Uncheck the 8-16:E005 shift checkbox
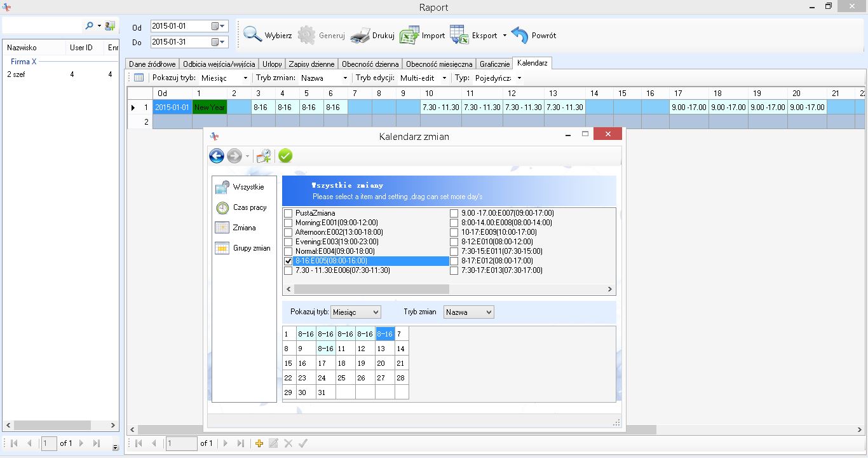 [288, 261]
